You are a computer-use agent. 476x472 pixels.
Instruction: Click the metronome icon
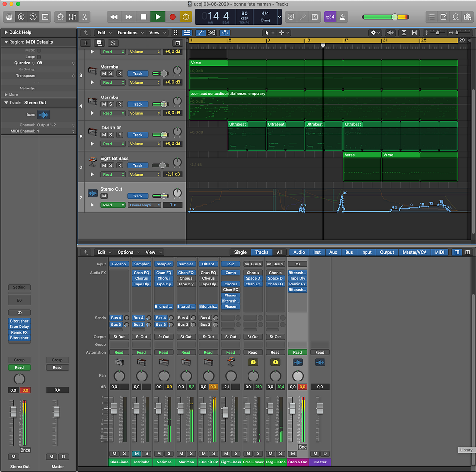[343, 17]
